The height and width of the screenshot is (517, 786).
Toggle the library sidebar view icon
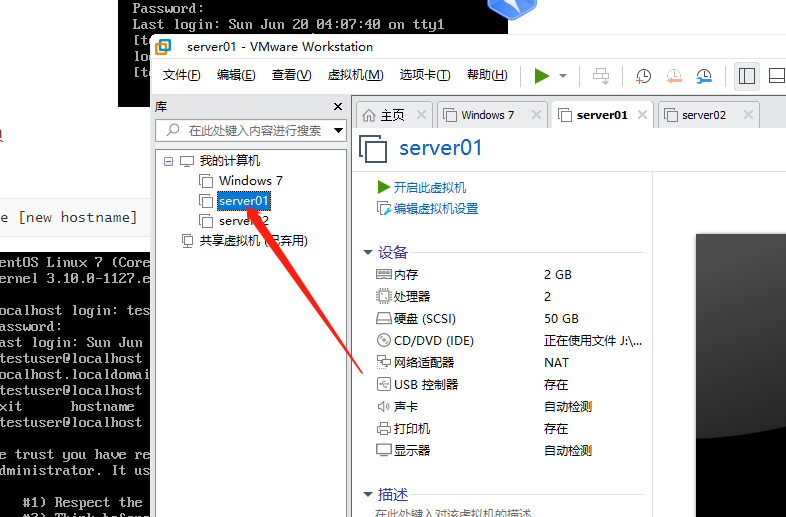(x=746, y=76)
